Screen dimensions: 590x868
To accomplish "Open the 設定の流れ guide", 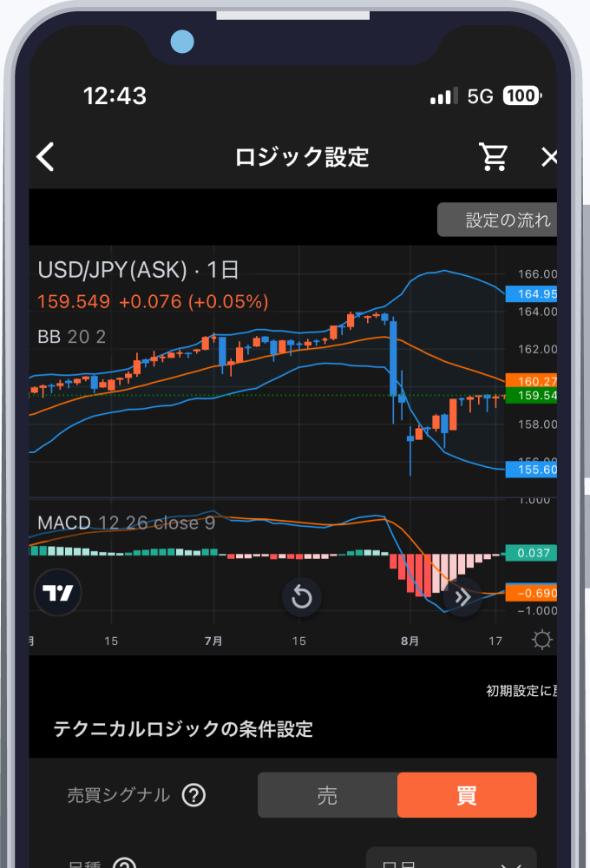I will [497, 220].
